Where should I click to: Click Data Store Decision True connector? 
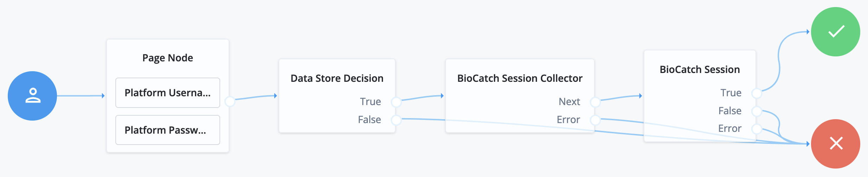tap(396, 102)
